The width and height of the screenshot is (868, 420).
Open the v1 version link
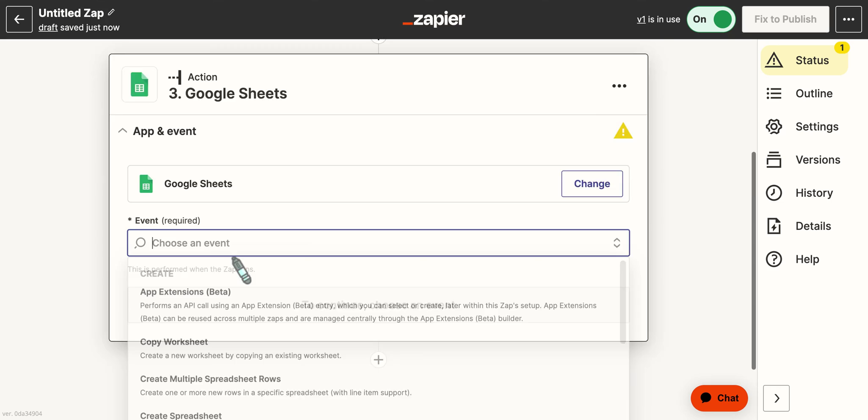tap(641, 19)
